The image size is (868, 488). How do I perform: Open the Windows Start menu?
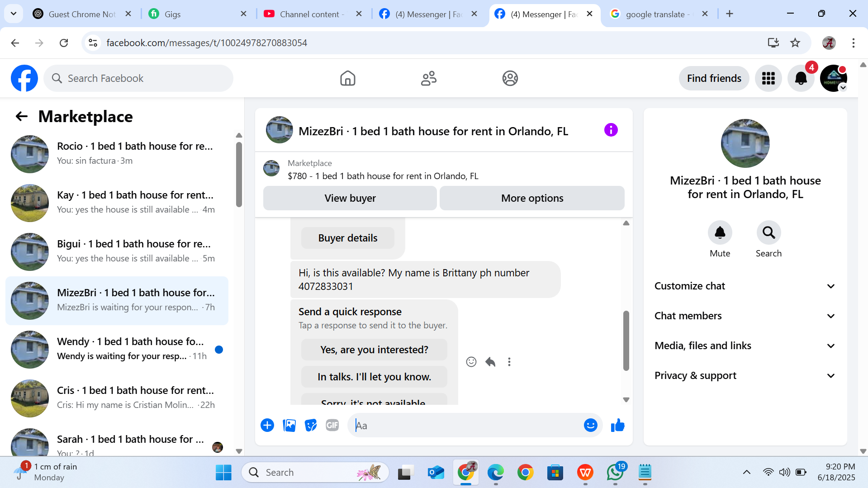coord(223,472)
